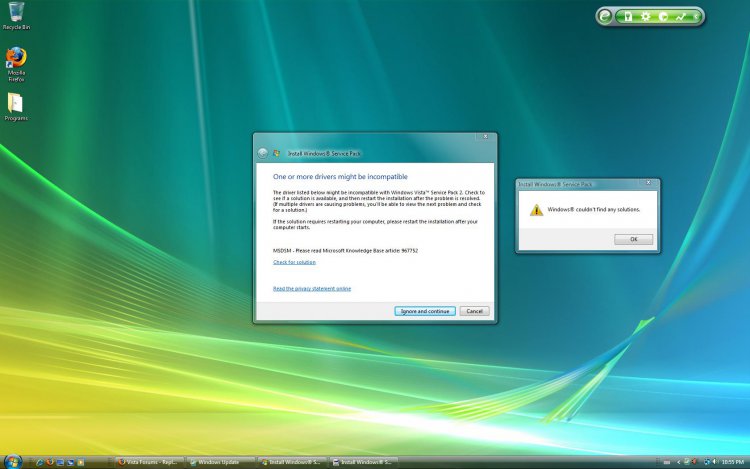Click 'Windows® couldn't find any solutions.' message
Image resolution: width=750 pixels, height=469 pixels.
pyautogui.click(x=594, y=209)
